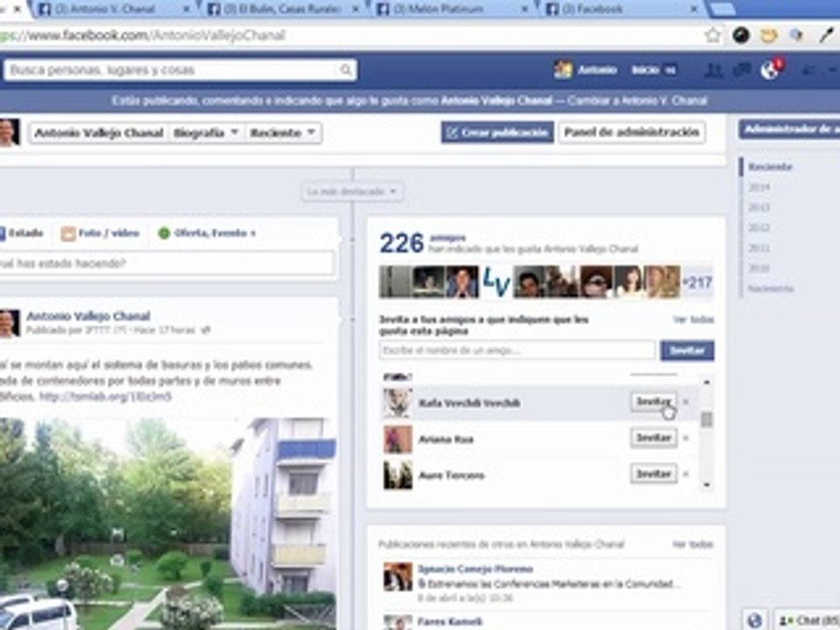Click Ver todos beside recent publications
The width and height of the screenshot is (840, 630).
click(x=693, y=544)
